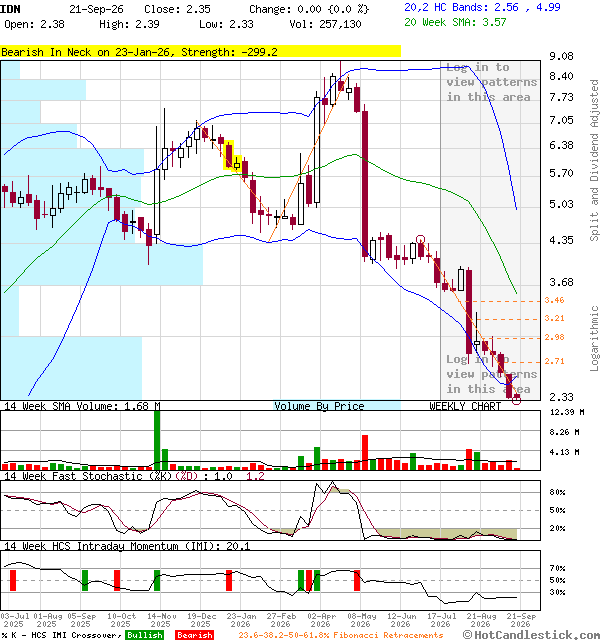This screenshot has width=600, height=640.
Task: Click the tall red volume bar in May
Action: pos(365,453)
